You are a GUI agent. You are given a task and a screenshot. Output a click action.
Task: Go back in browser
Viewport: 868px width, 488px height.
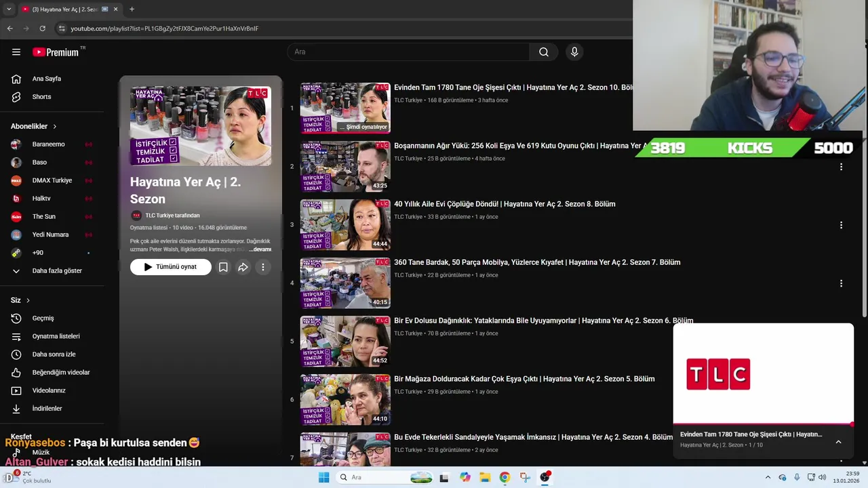click(9, 28)
